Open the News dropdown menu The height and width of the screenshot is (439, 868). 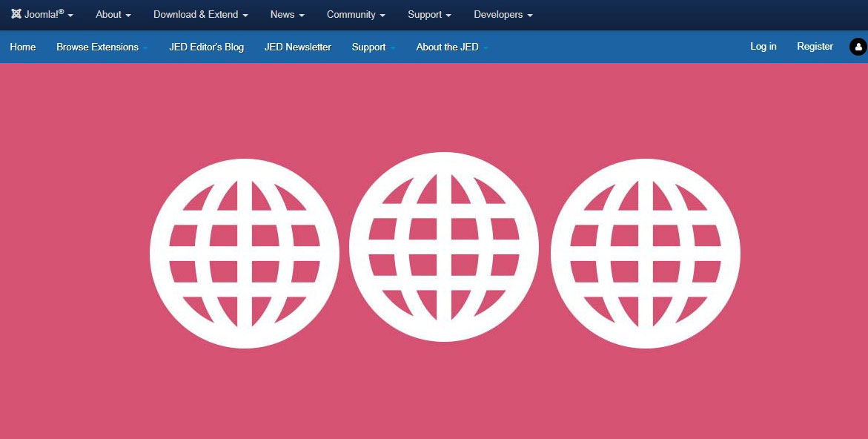coord(288,15)
